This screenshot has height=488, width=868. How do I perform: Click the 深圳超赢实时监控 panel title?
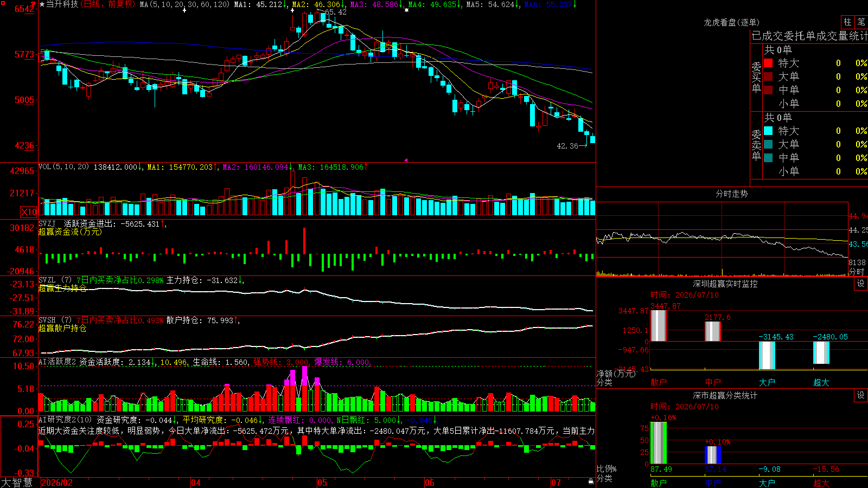pos(725,284)
